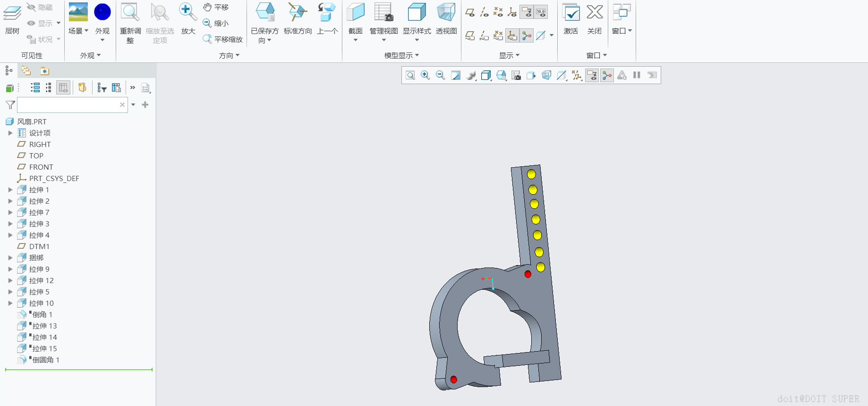Toggle annotation display in graphics toolbar

592,76
